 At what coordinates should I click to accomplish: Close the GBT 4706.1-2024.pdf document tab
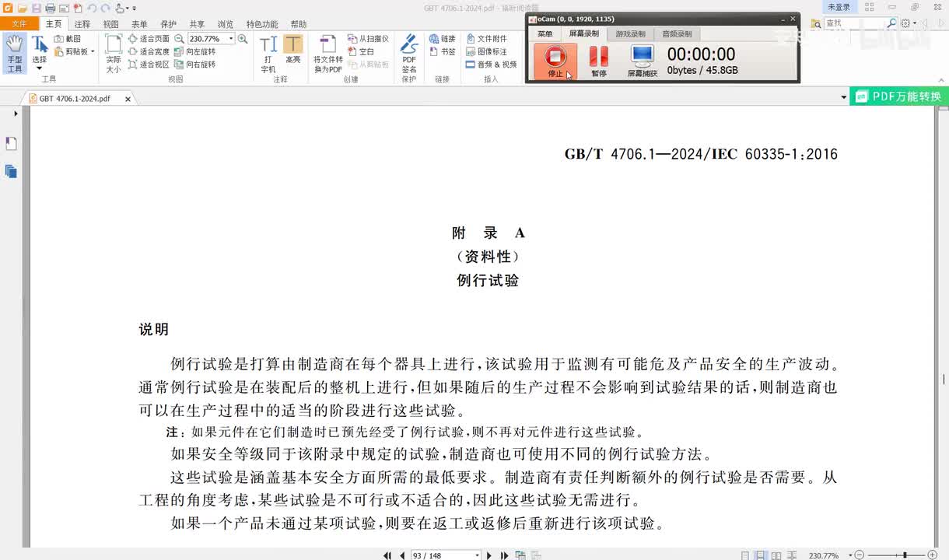point(128,99)
